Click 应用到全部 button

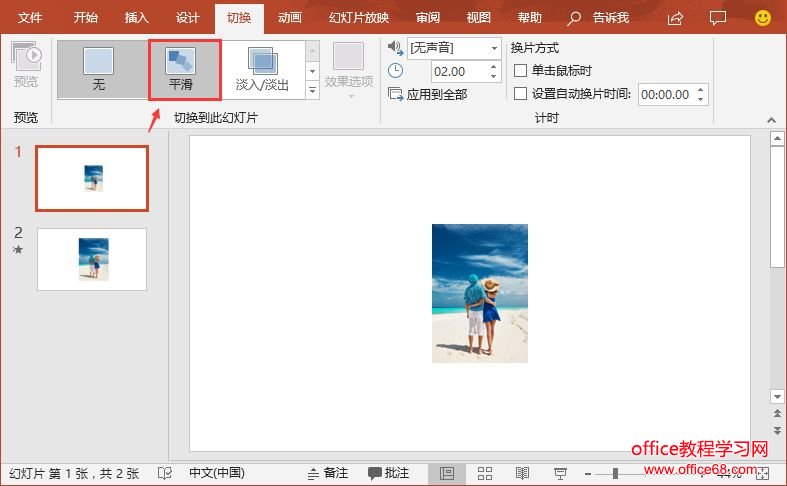pos(428,94)
